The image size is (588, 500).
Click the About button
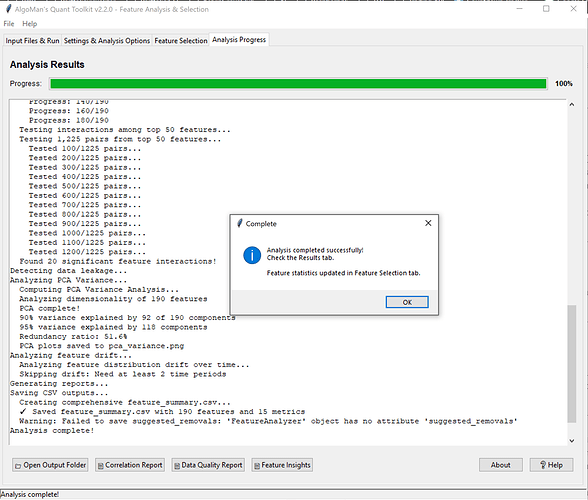pyautogui.click(x=501, y=465)
